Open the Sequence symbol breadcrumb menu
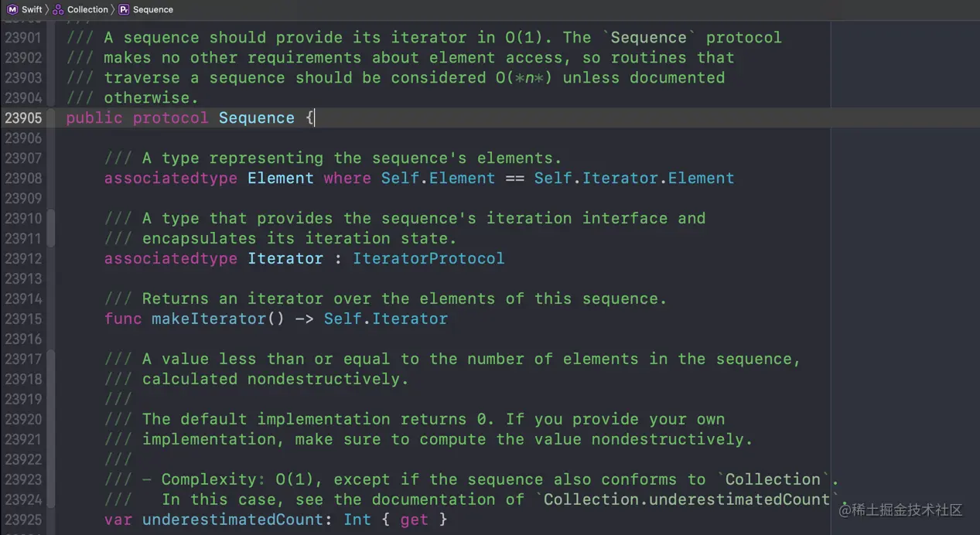This screenshot has height=535, width=980. (153, 9)
